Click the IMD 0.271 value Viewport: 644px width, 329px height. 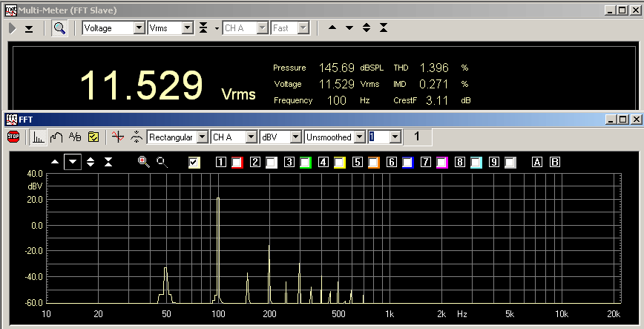(x=434, y=84)
